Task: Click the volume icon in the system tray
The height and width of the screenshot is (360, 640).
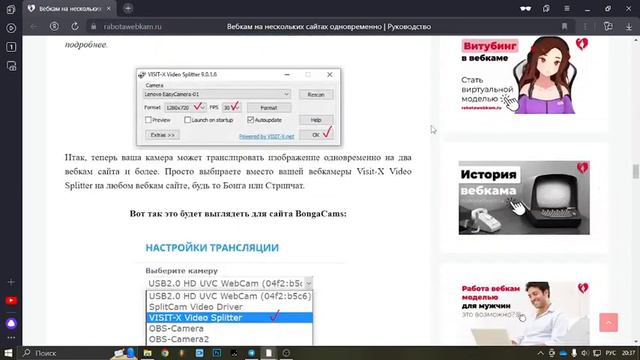Action: [585, 353]
